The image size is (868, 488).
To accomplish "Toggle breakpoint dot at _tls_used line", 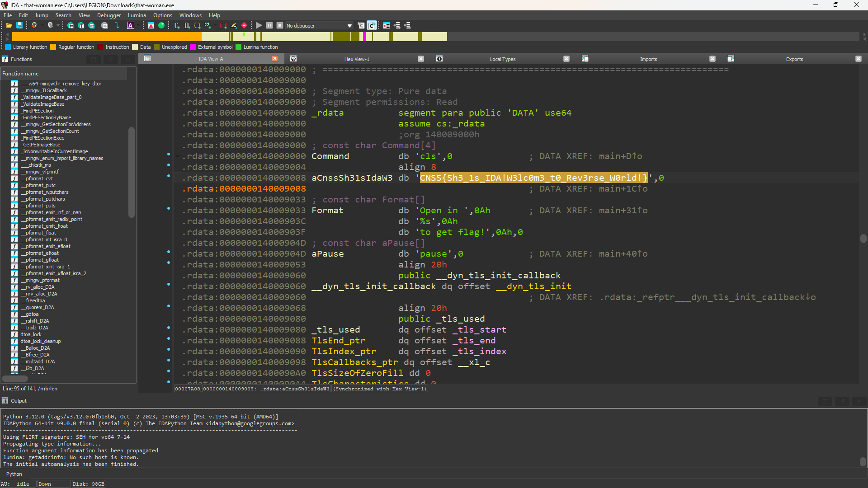I will [x=169, y=328].
